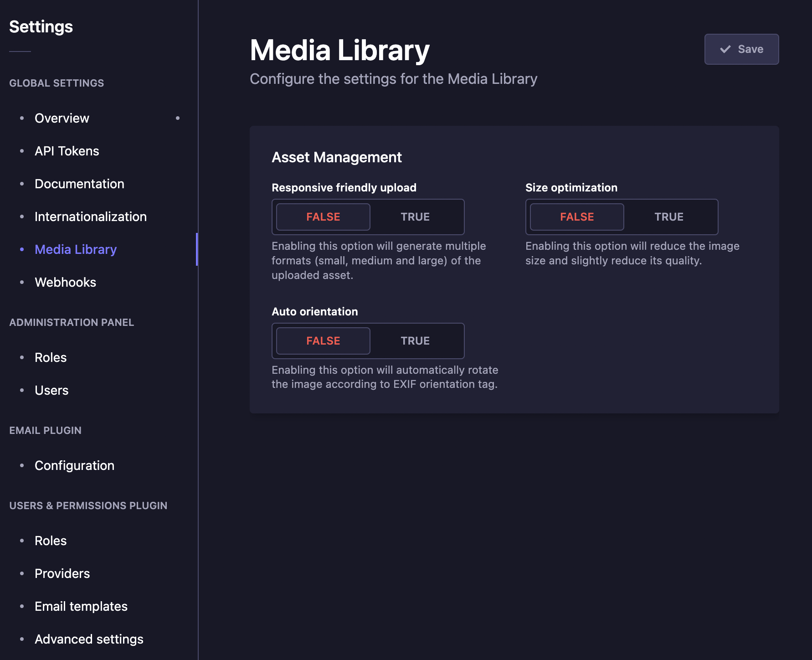This screenshot has height=660, width=812.
Task: Open Roles under Administration Panel
Action: 50,357
